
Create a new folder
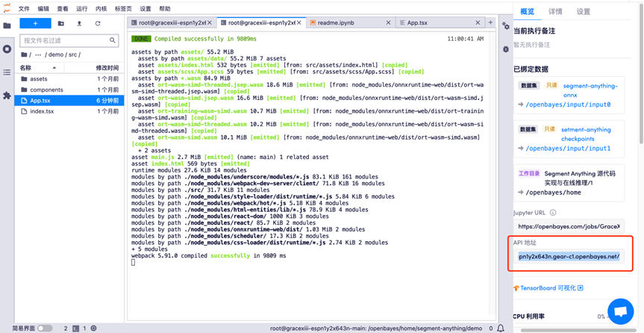tap(60, 23)
